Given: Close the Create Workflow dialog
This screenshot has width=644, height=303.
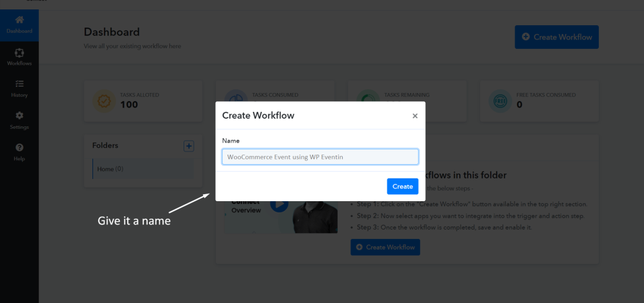Looking at the screenshot, I should tap(415, 116).
